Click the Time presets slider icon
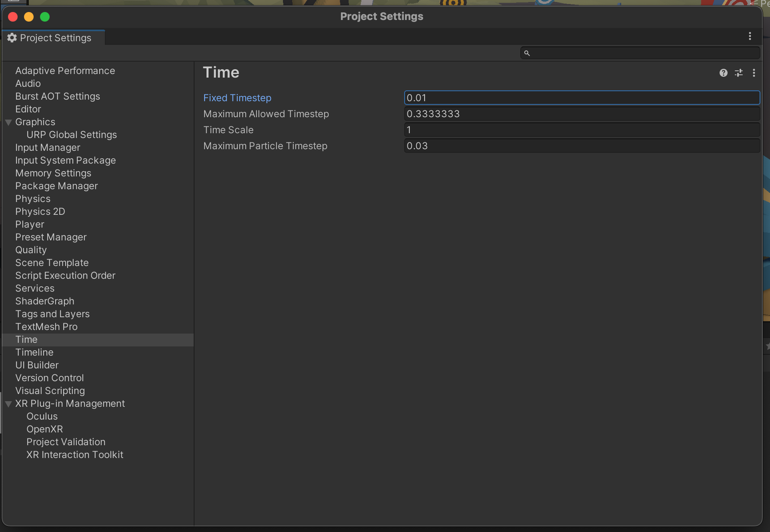This screenshot has width=770, height=532. click(x=739, y=73)
